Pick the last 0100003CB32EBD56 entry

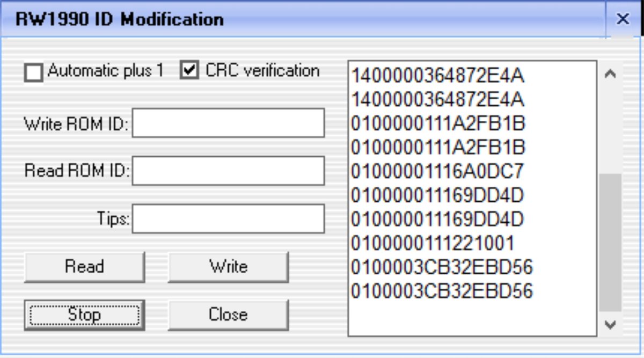click(x=442, y=291)
